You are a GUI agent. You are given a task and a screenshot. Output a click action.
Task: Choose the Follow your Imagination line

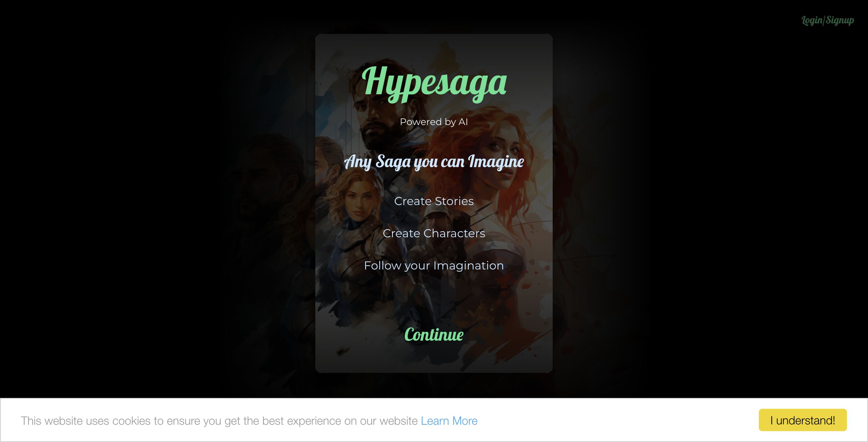click(x=434, y=265)
